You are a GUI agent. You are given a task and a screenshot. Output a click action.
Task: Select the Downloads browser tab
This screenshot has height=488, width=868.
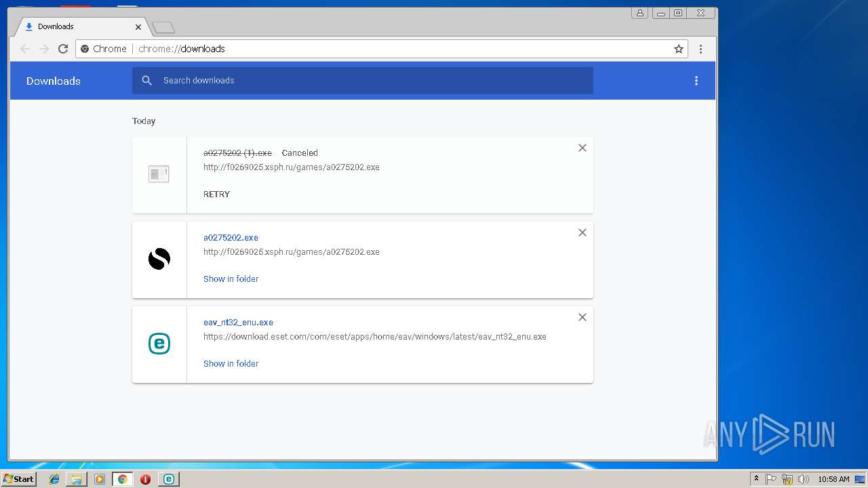tap(81, 27)
